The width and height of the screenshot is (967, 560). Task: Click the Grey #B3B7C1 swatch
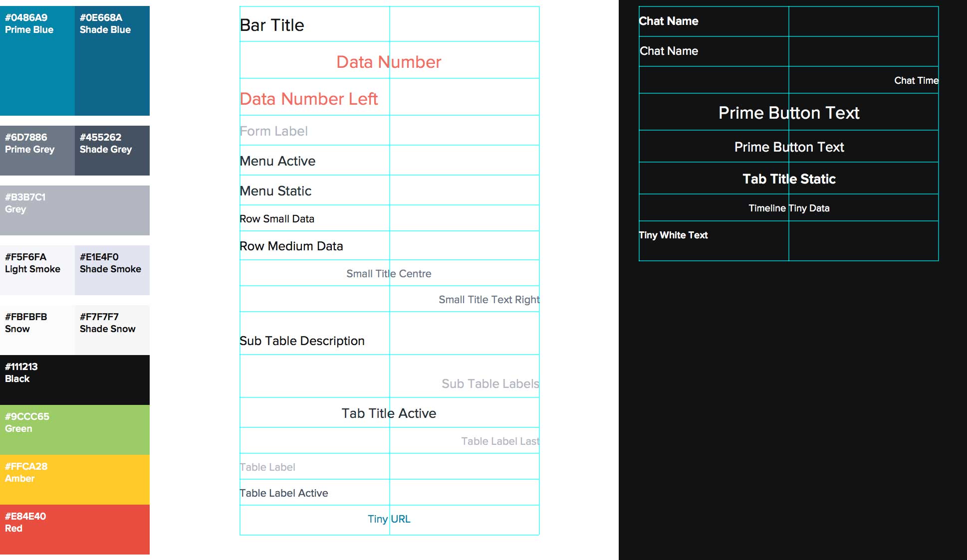pyautogui.click(x=75, y=210)
